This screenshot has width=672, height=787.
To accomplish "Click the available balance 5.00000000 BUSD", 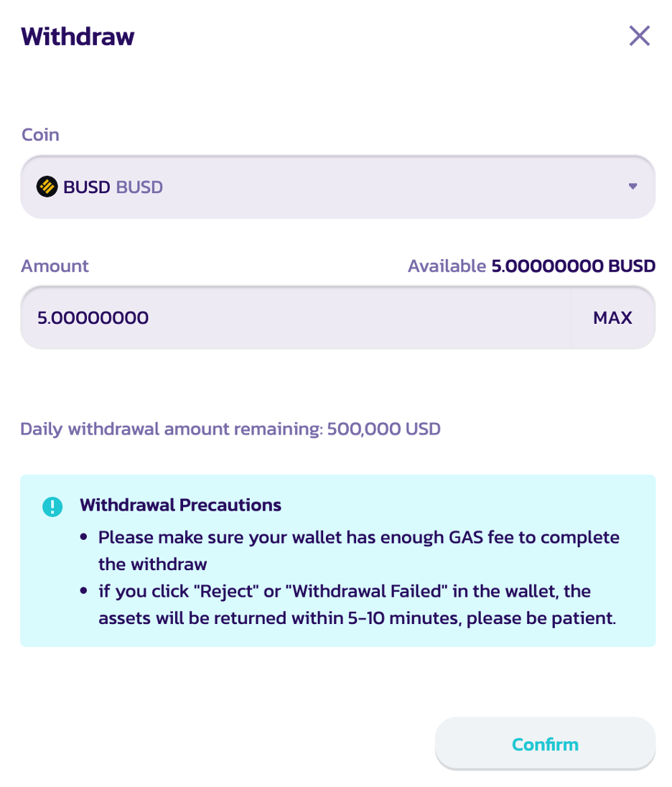I will (573, 266).
